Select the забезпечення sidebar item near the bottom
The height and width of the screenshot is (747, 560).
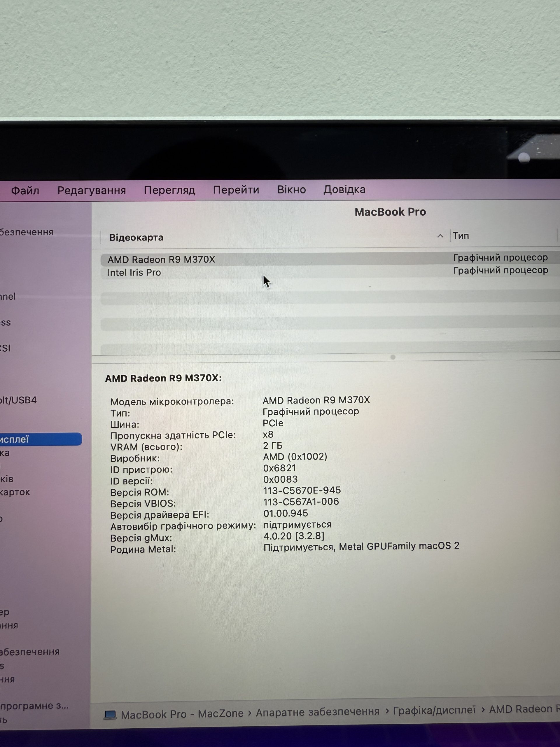[30, 651]
